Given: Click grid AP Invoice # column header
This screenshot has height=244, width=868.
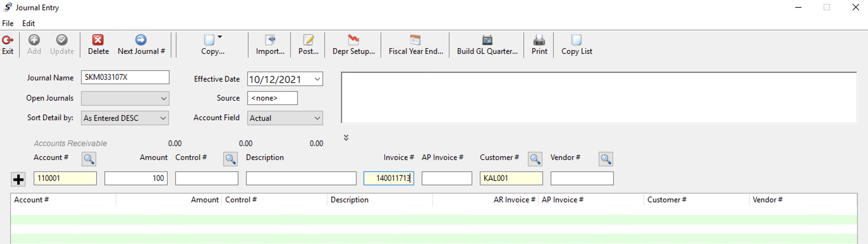Looking at the screenshot, I should [591, 200].
